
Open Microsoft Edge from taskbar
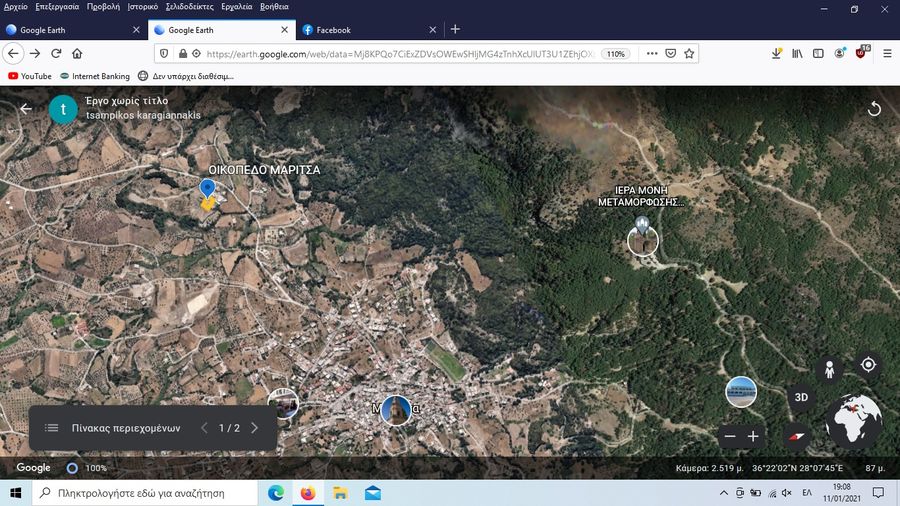[276, 493]
